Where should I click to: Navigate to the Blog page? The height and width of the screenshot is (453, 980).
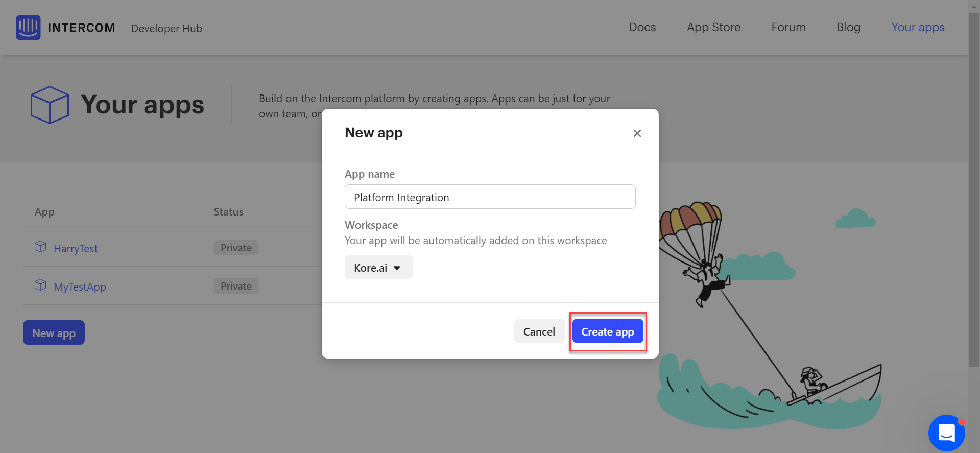coord(848,28)
